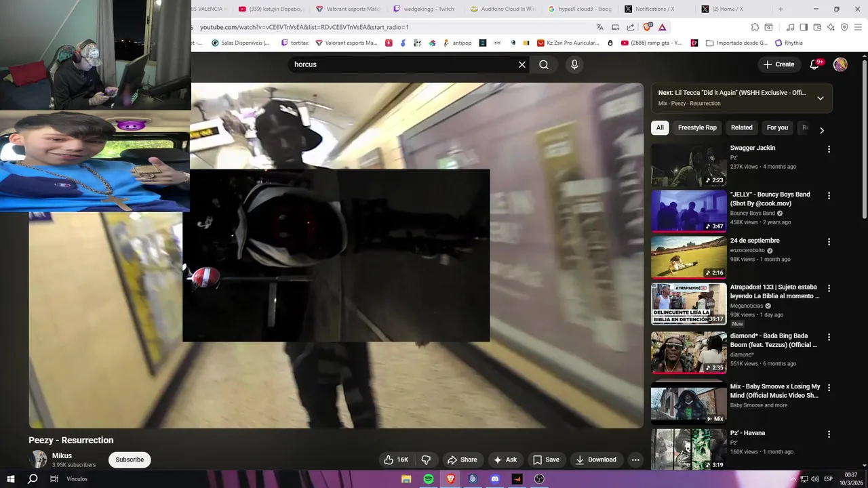Switch to the hyperX cloud3 Google tab

point(580,9)
